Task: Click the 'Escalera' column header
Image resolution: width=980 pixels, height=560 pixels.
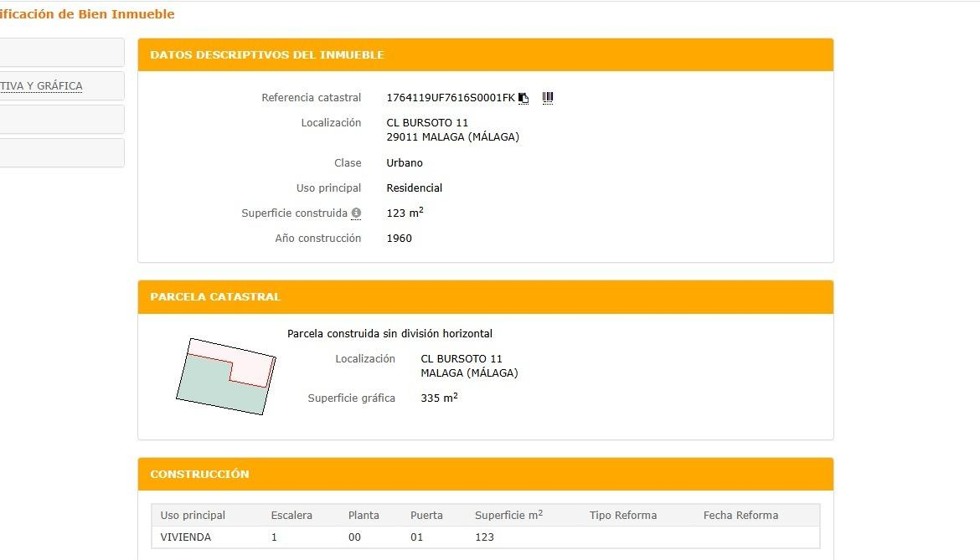Action: [x=291, y=516]
